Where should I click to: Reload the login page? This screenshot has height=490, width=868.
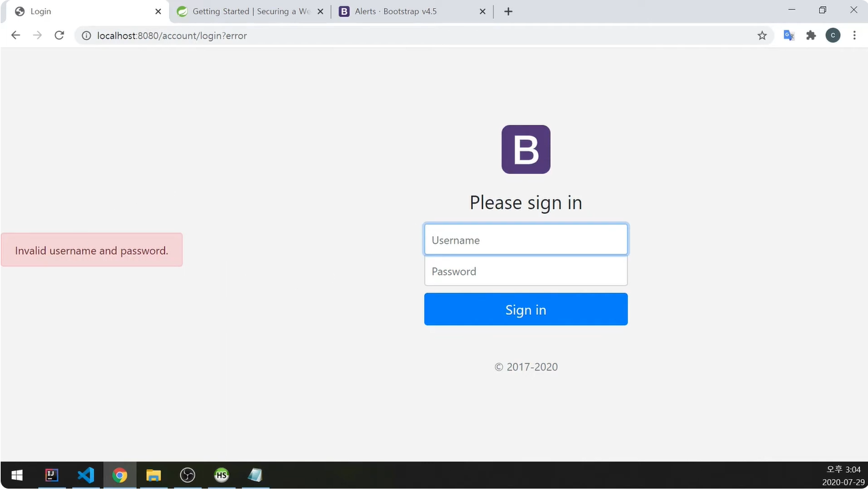coord(59,35)
